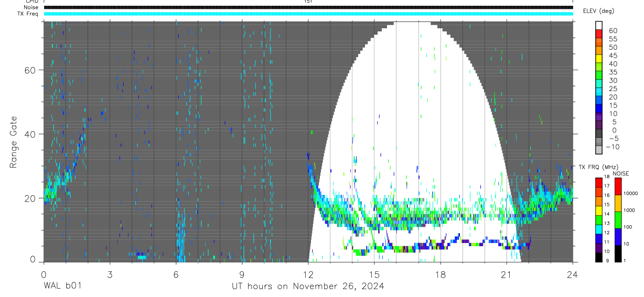Click the white top box of ELEV color bar
644x297 pixels.
(599, 25)
